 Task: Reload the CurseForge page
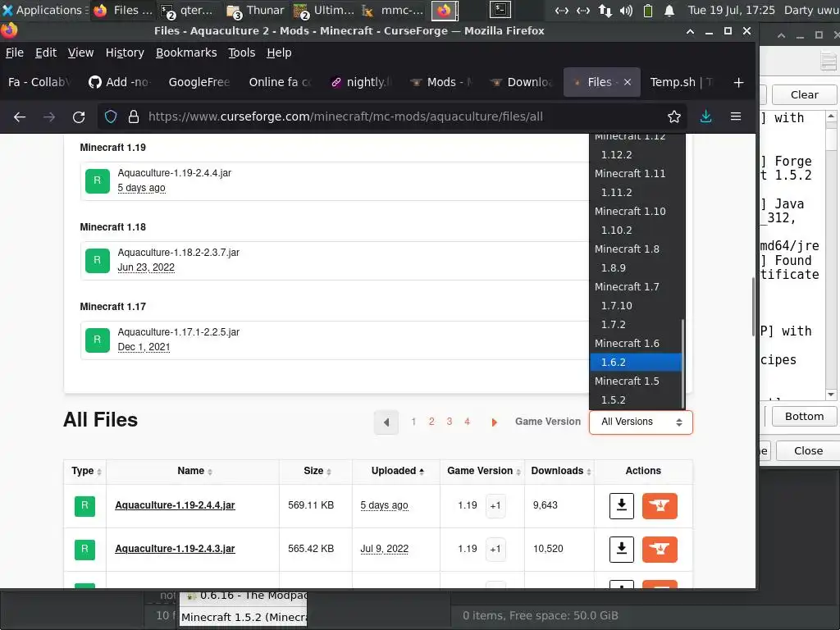click(x=79, y=116)
